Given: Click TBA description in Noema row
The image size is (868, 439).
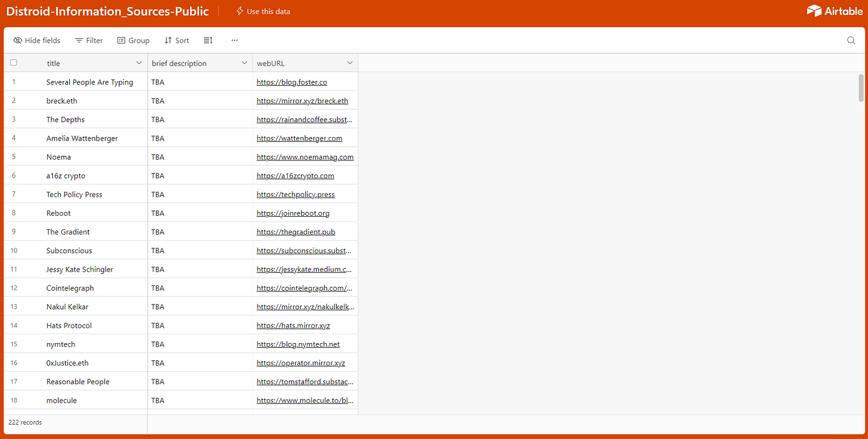Looking at the screenshot, I should 158,157.
